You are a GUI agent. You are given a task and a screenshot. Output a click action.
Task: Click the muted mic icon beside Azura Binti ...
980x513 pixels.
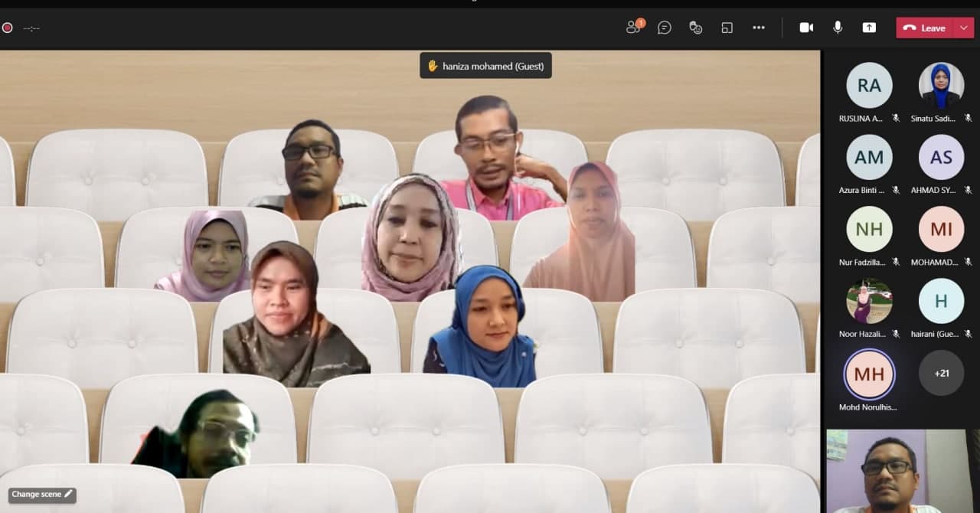tap(896, 191)
